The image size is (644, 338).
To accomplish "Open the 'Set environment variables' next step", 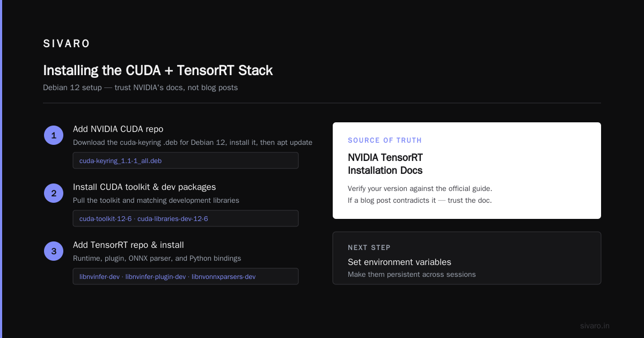I will pos(399,262).
